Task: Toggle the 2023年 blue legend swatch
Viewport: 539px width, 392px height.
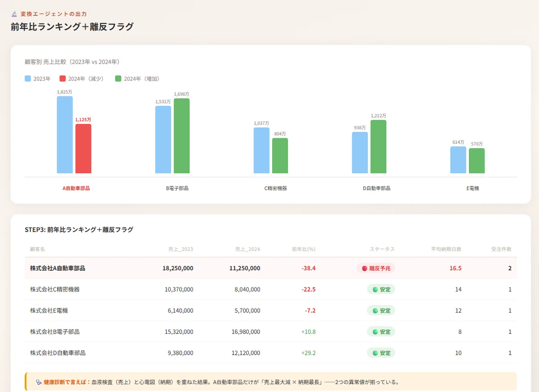Action: (x=28, y=79)
